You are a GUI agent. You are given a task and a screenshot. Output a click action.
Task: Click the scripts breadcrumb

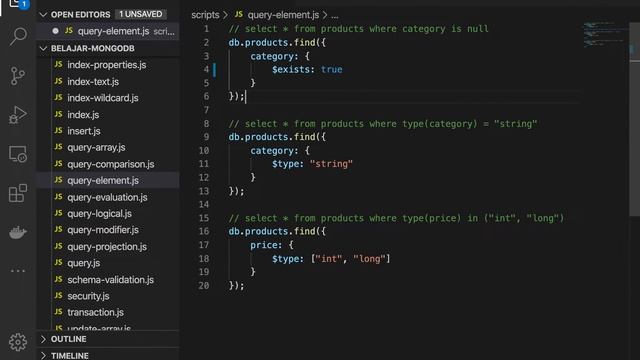click(205, 15)
